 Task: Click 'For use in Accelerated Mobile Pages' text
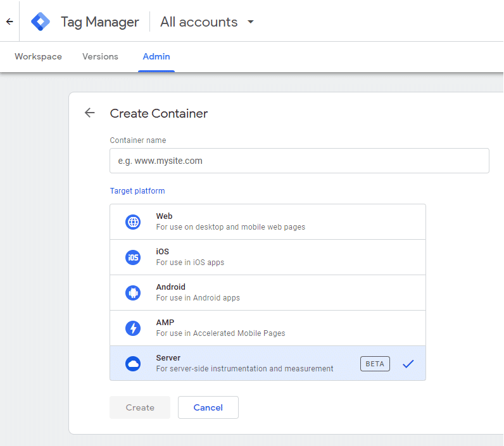[220, 333]
